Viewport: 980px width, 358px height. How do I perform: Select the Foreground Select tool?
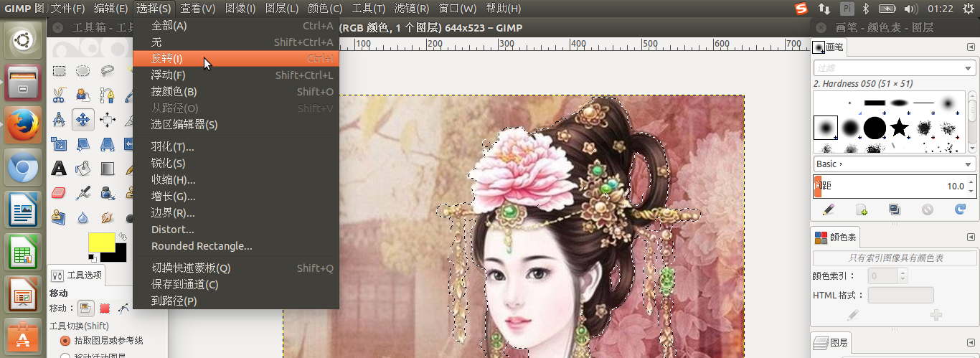pos(83,95)
